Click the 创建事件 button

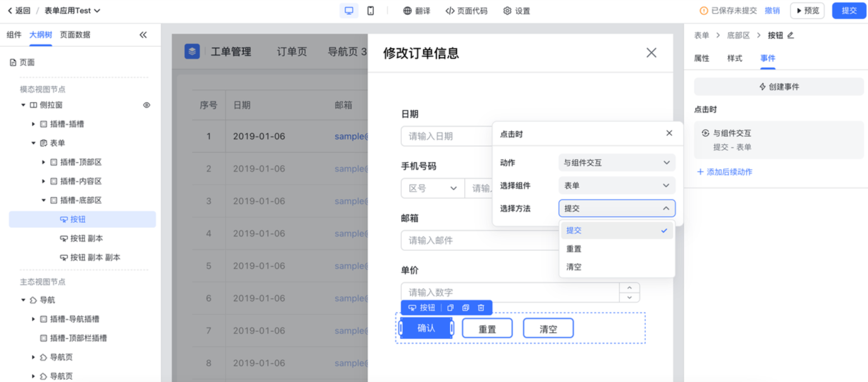click(779, 87)
